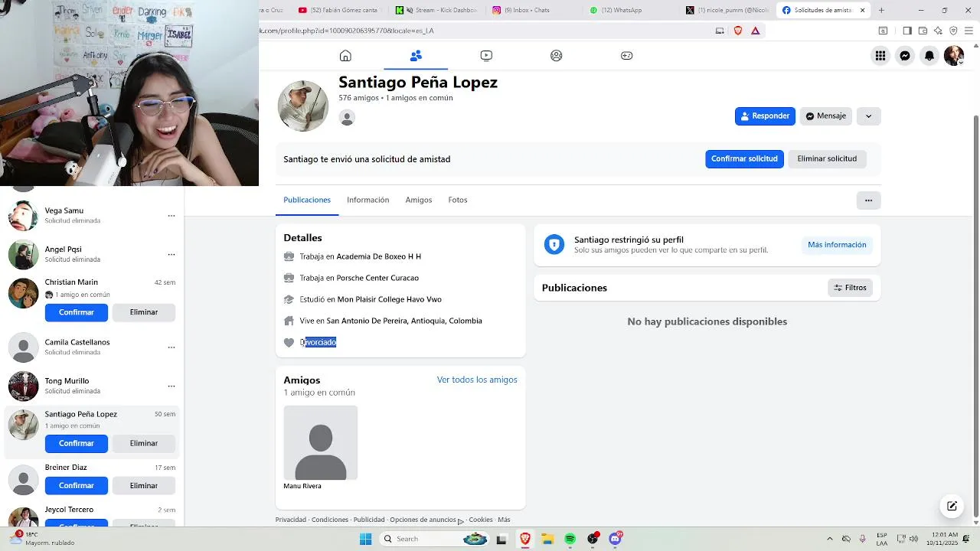The height and width of the screenshot is (551, 980).
Task: Click the new message compose icon
Action: (x=952, y=506)
